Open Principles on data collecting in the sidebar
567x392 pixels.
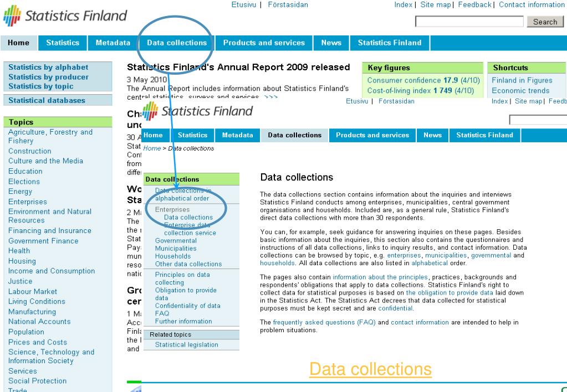point(182,278)
